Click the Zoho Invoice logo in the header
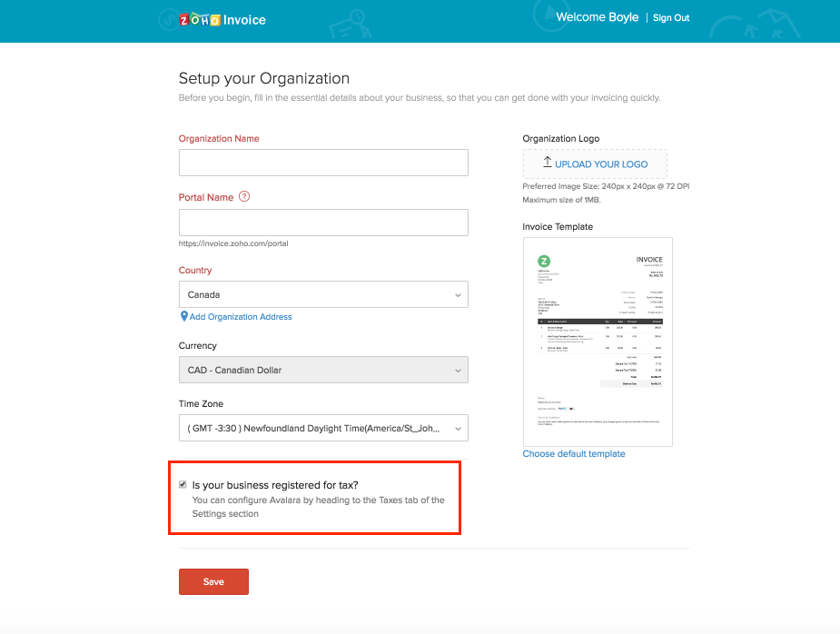840x634 pixels. [222, 18]
